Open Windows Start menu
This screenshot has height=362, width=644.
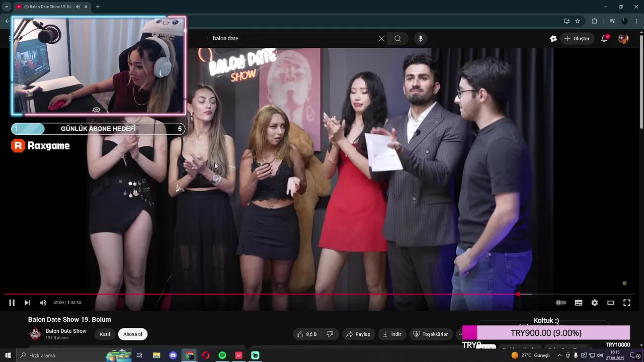pos(8,355)
